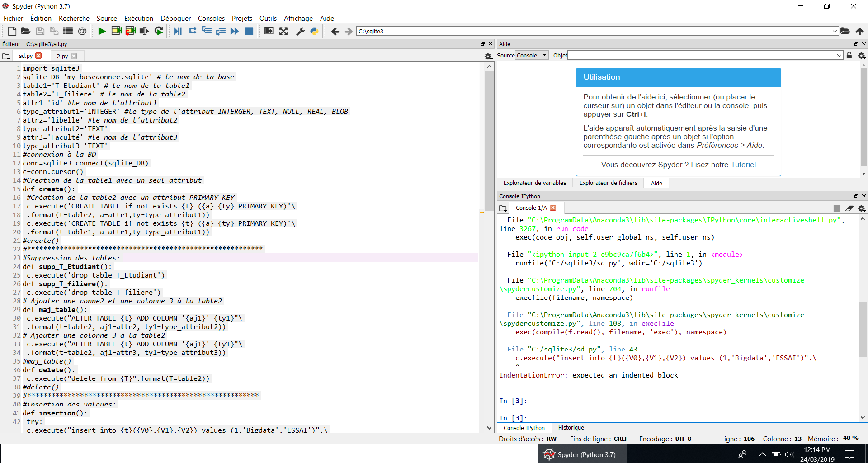This screenshot has width=868, height=463.
Task: Undock the Éditeur pane
Action: [x=483, y=44]
